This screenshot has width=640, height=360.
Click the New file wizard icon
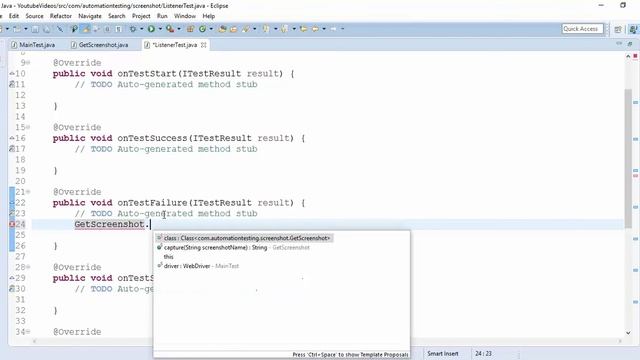[x=17, y=29]
